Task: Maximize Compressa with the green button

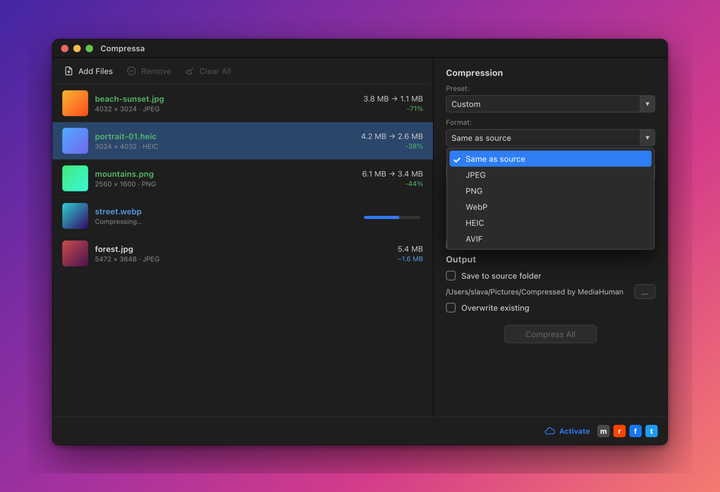Action: (90, 48)
